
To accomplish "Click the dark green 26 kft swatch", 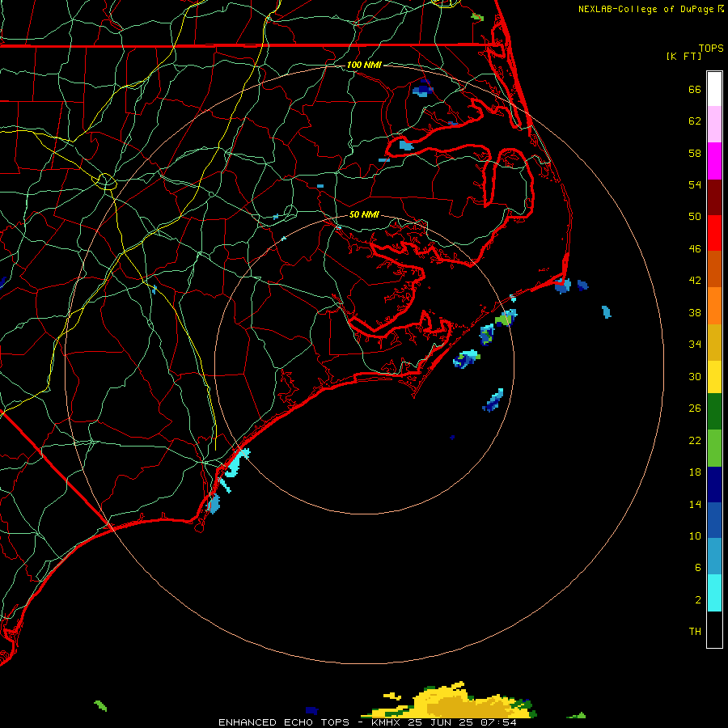I will (714, 412).
